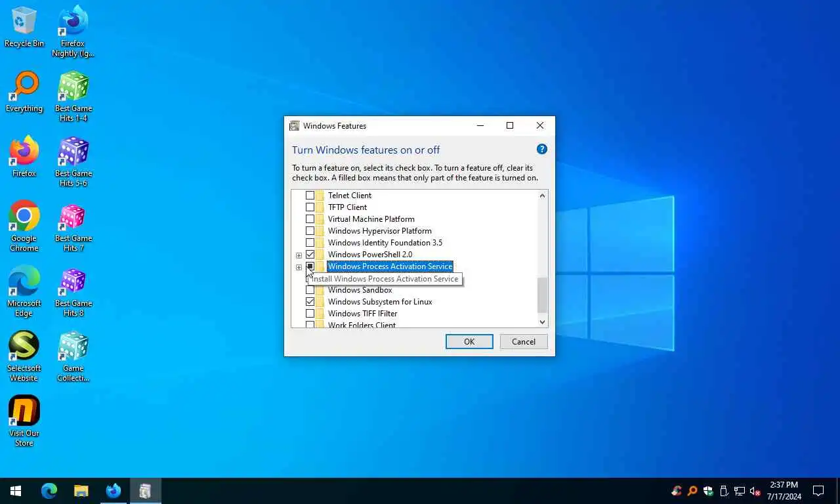Image resolution: width=840 pixels, height=504 pixels.
Task: Select the Selectsoft Website desktop icon
Action: pos(24,356)
